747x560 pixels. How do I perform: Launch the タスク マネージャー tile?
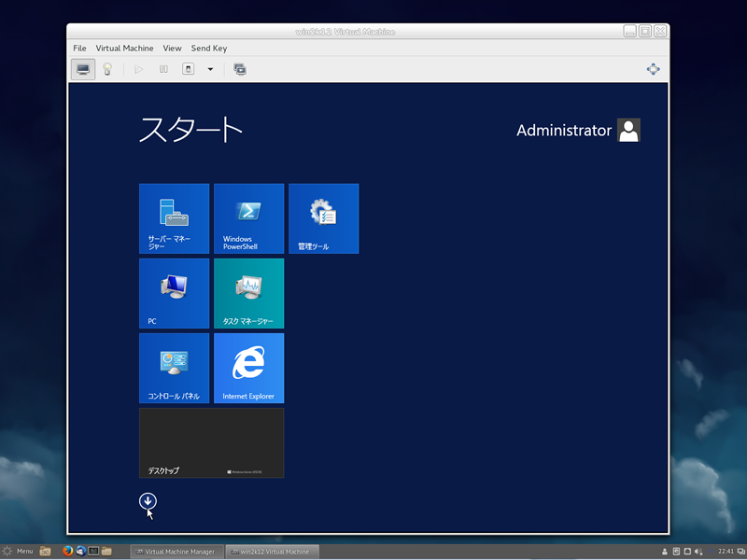pyautogui.click(x=248, y=293)
